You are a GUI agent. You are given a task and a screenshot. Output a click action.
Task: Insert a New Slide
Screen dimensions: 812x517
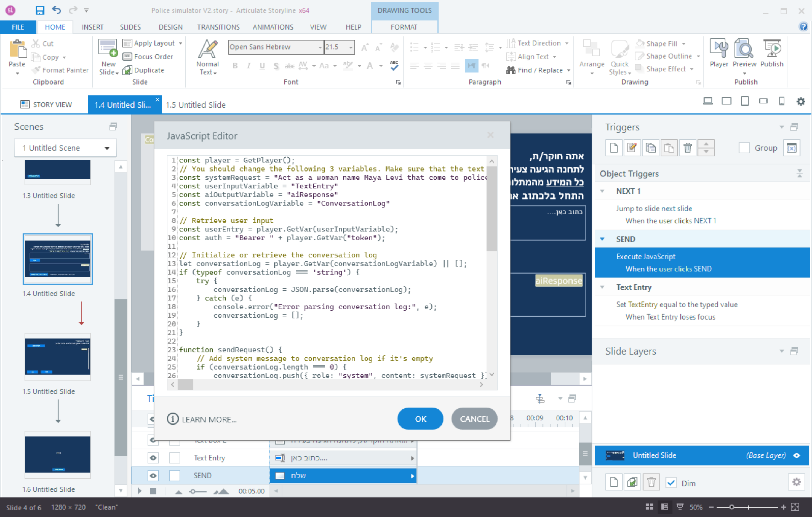click(108, 57)
